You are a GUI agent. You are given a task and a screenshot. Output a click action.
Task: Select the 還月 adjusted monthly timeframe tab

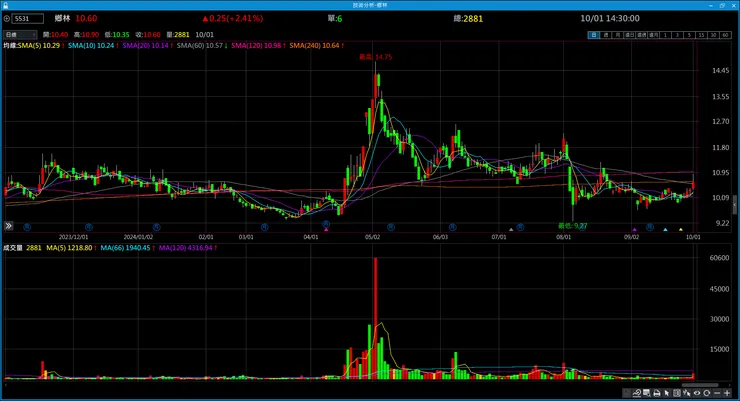coord(654,35)
